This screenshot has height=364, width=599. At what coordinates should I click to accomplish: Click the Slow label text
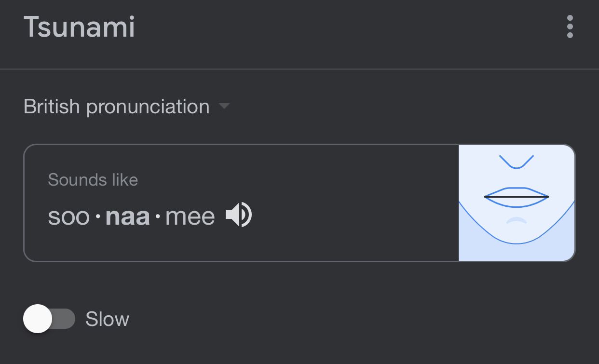pos(108,319)
